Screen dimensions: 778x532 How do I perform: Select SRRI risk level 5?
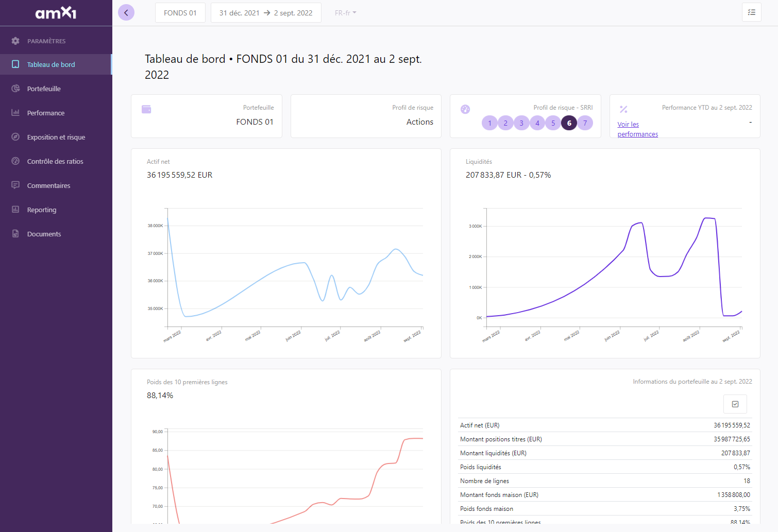click(553, 123)
